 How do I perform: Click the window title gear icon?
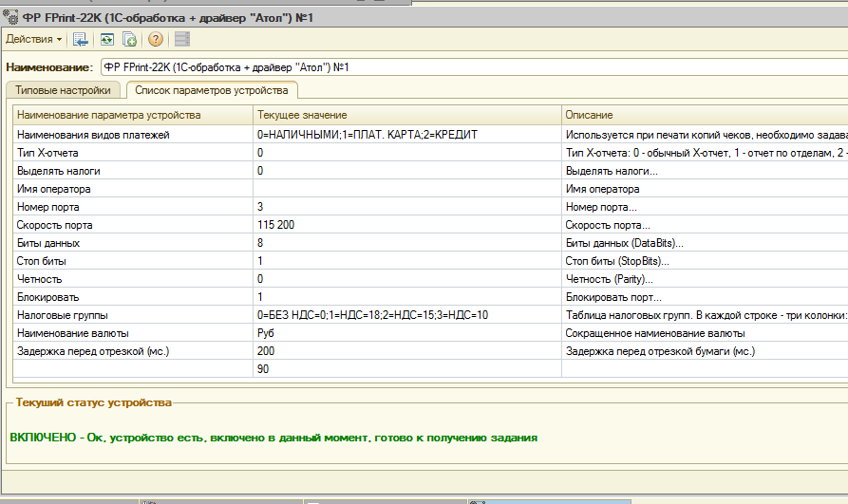pos(10,17)
